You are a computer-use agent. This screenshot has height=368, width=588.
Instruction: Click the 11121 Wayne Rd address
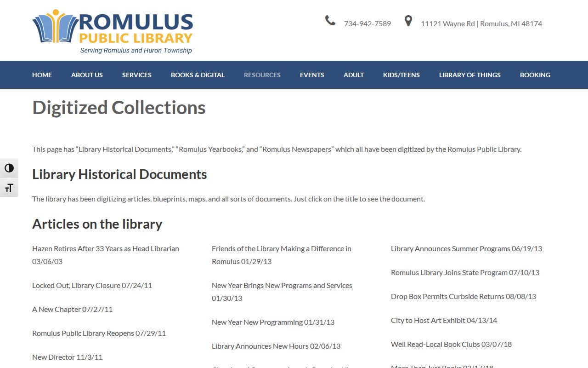[x=481, y=23]
